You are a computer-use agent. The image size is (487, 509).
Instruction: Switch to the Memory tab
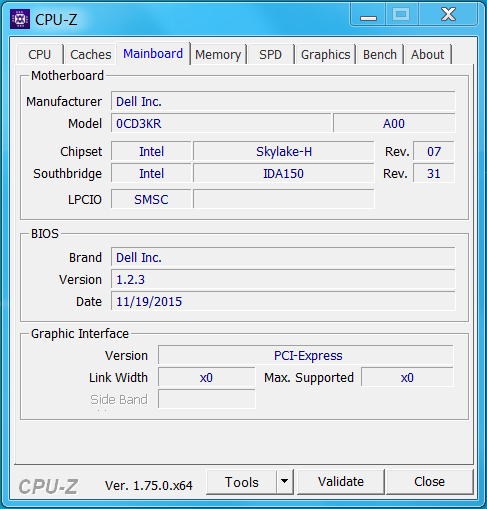218,54
